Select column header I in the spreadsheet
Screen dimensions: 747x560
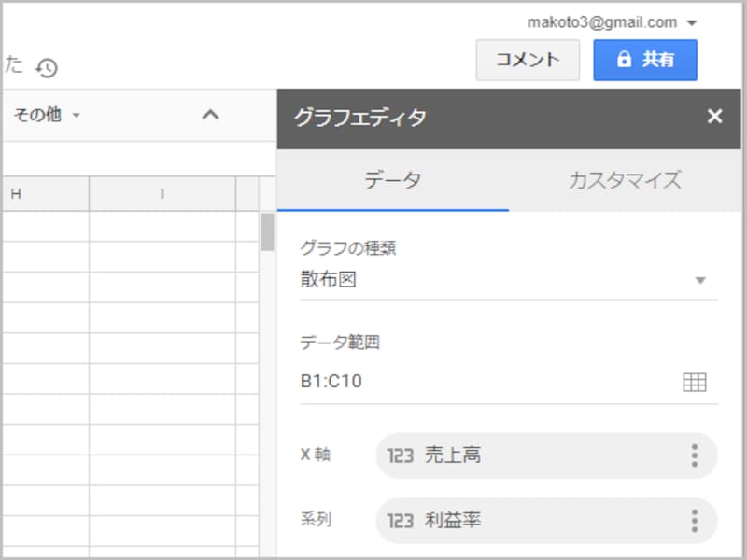point(161,193)
